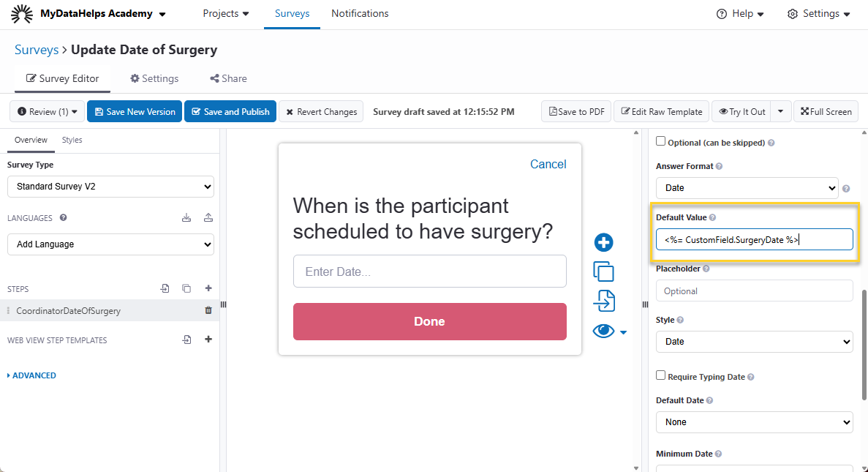Click the upload languages icon

point(208,218)
